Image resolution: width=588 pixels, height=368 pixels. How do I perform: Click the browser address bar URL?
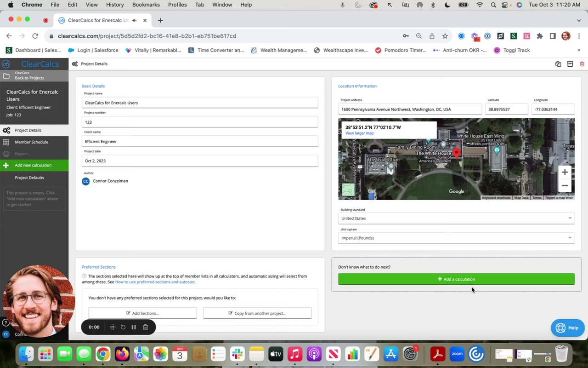click(147, 36)
